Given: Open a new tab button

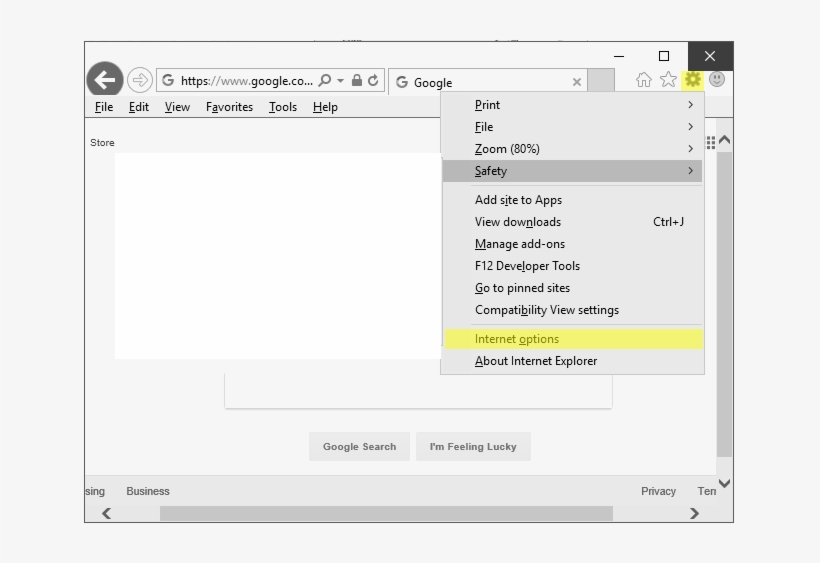Looking at the screenshot, I should (601, 81).
